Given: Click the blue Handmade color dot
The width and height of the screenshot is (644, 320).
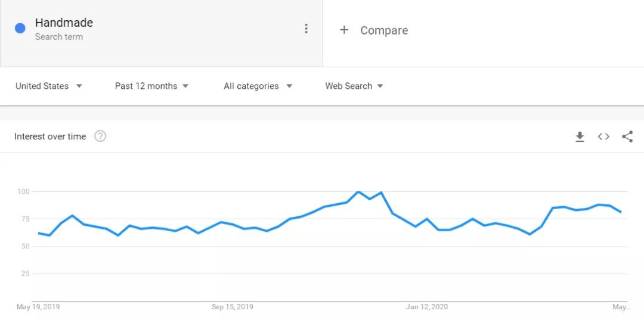Looking at the screenshot, I should coord(20,28).
